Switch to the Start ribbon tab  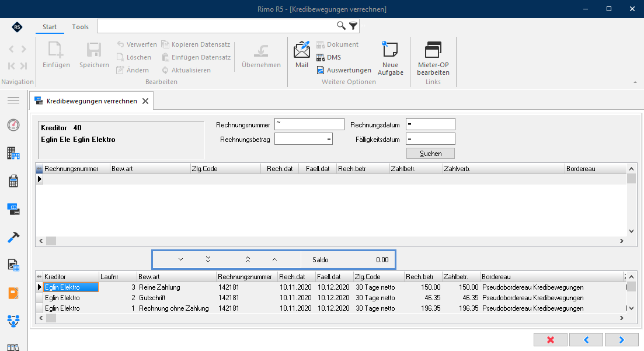50,27
